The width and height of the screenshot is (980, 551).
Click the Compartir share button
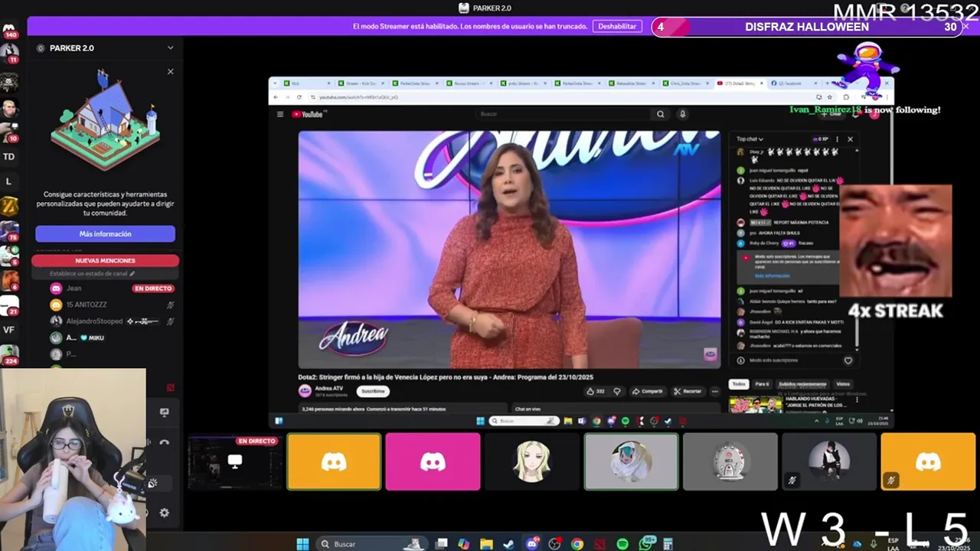tap(647, 391)
